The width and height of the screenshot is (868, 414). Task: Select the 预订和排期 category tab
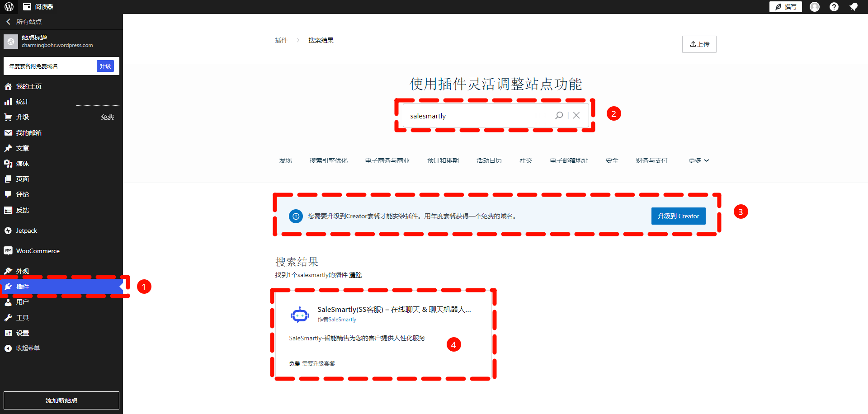click(x=443, y=160)
